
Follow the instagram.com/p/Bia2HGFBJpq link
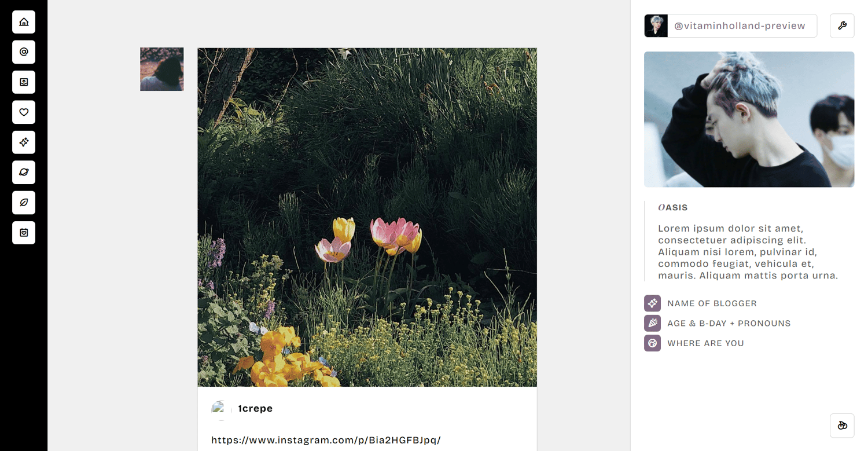point(326,440)
